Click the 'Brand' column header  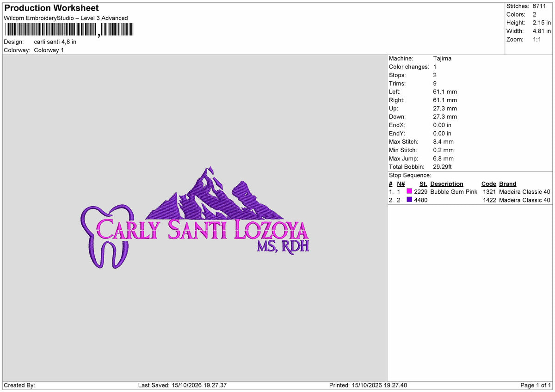click(x=508, y=184)
